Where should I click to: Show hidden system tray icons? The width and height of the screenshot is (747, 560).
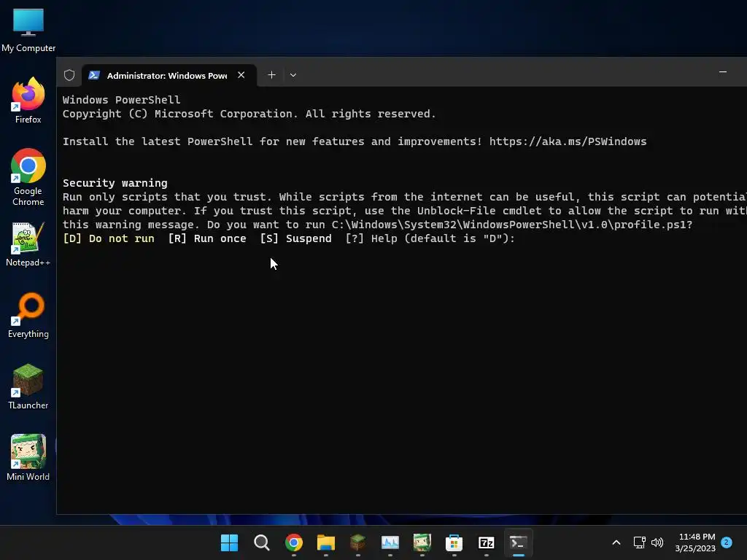[x=616, y=542]
